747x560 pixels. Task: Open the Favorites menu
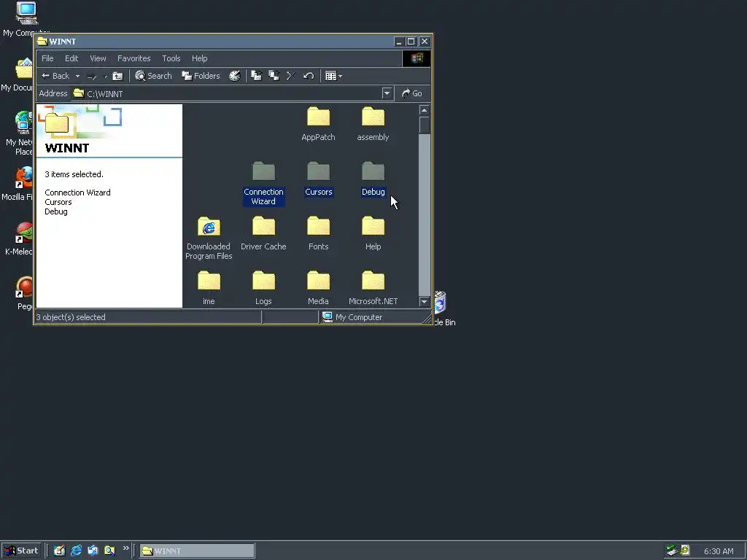[134, 58]
